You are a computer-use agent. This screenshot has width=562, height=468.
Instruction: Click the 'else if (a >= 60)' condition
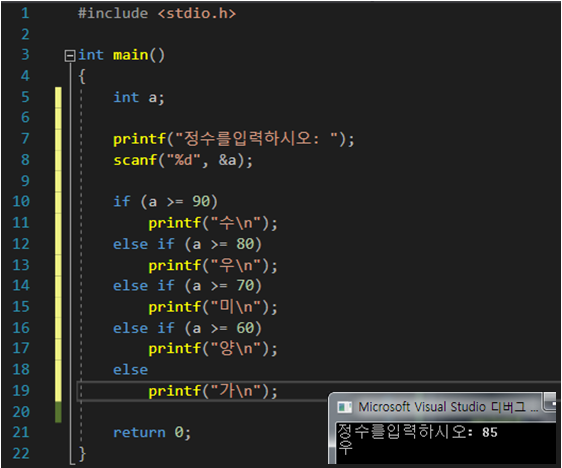187,328
